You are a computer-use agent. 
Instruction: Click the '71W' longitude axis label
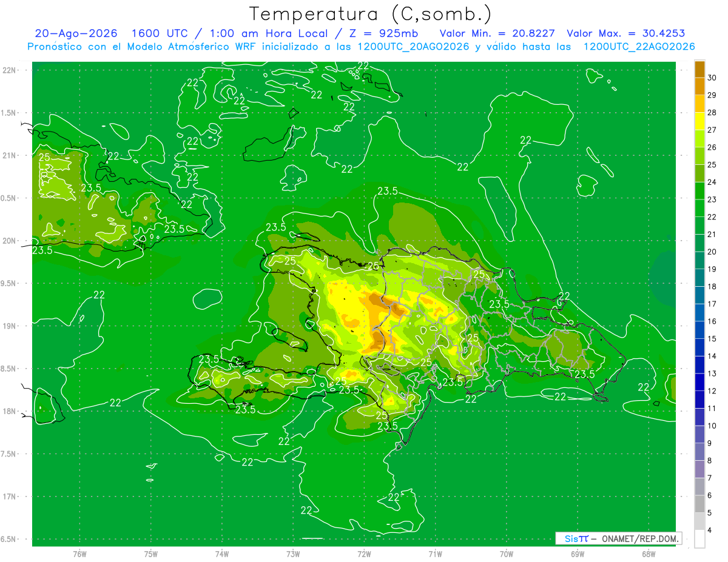[435, 554]
